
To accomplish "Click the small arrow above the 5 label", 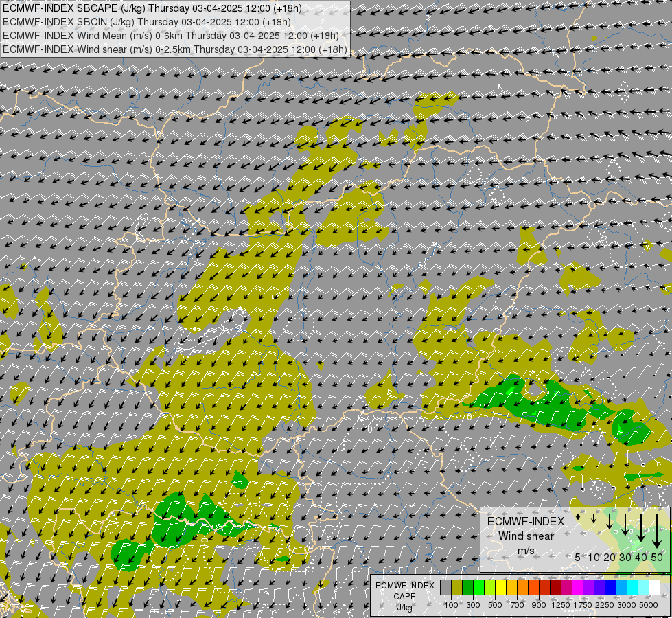I will click(x=578, y=517).
